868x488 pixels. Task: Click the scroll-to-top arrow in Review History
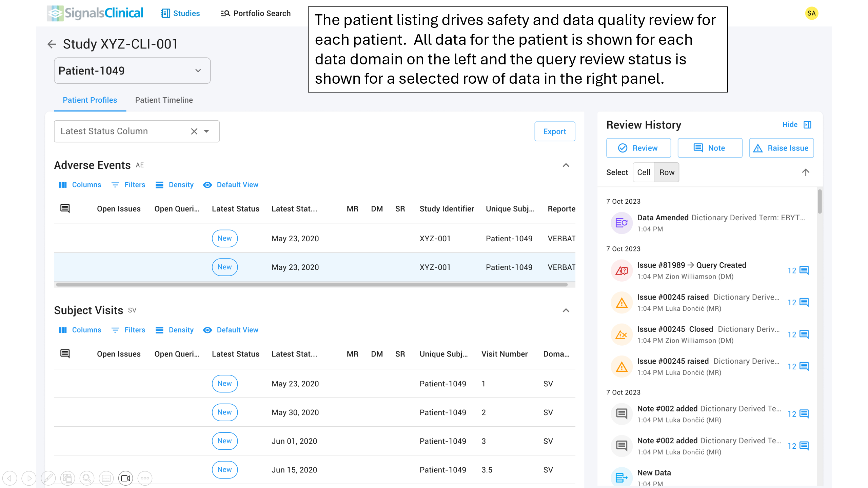pos(806,172)
